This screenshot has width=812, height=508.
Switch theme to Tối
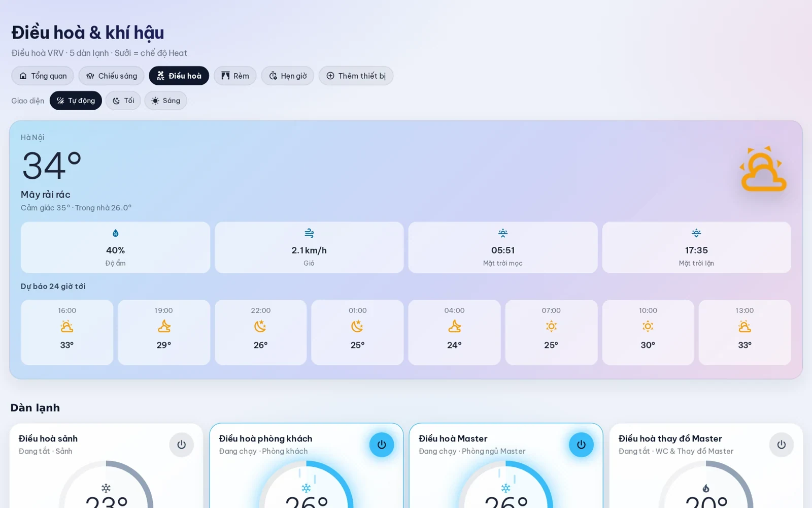pyautogui.click(x=123, y=101)
